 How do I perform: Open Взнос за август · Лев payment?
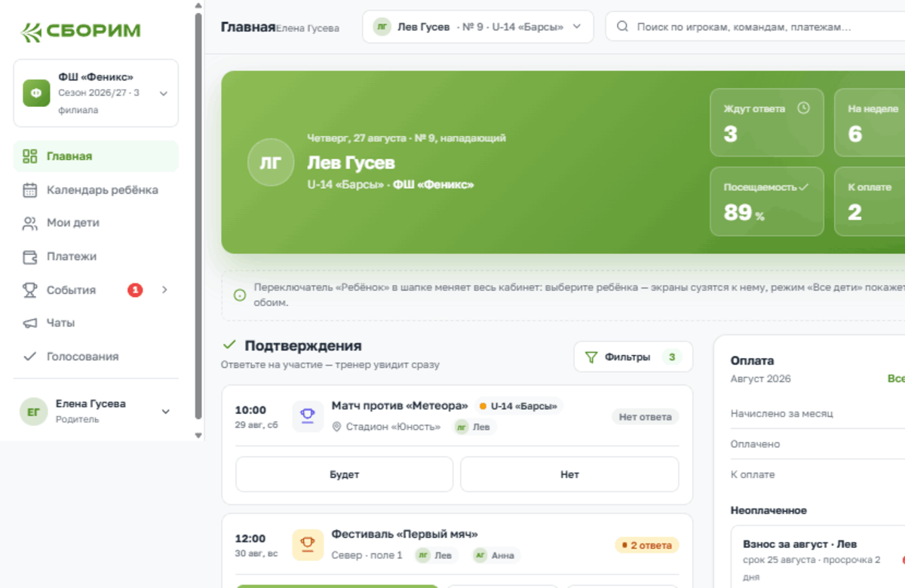pos(818,559)
